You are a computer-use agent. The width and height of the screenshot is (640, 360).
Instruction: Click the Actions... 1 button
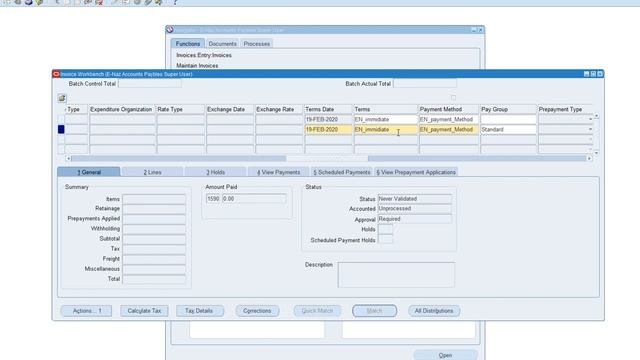pyautogui.click(x=87, y=311)
